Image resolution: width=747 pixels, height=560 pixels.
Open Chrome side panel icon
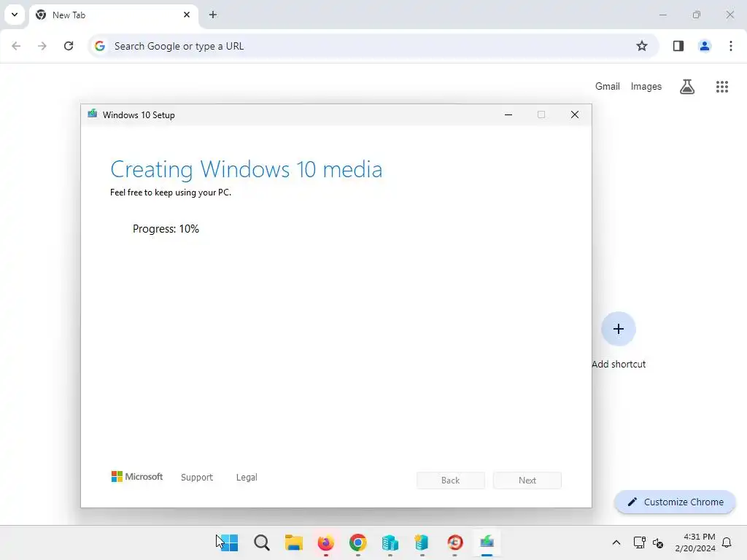[x=678, y=46]
